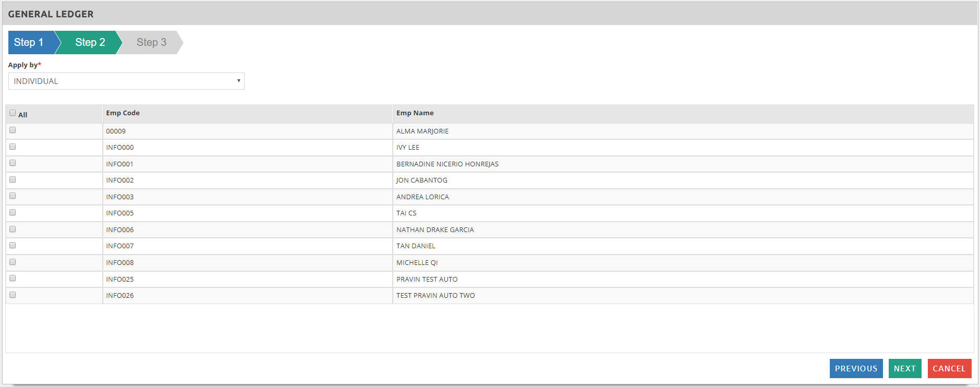
Task: Select checkbox for PRAVIN TEST AUTO
Action: (13, 278)
